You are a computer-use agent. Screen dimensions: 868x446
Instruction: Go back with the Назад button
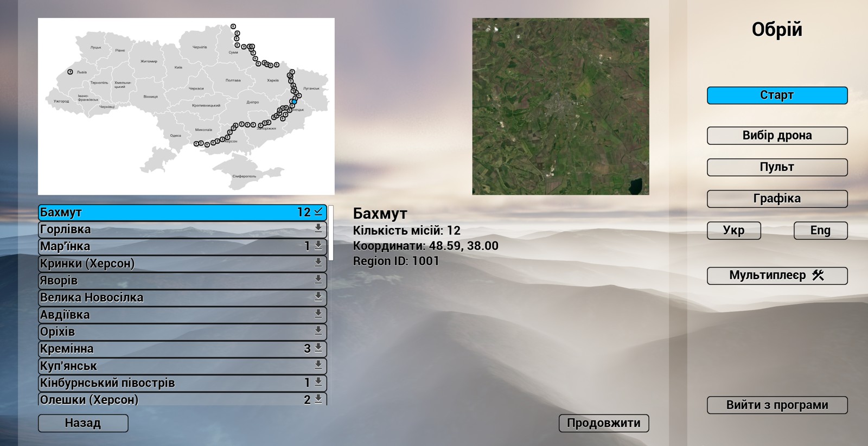click(83, 423)
